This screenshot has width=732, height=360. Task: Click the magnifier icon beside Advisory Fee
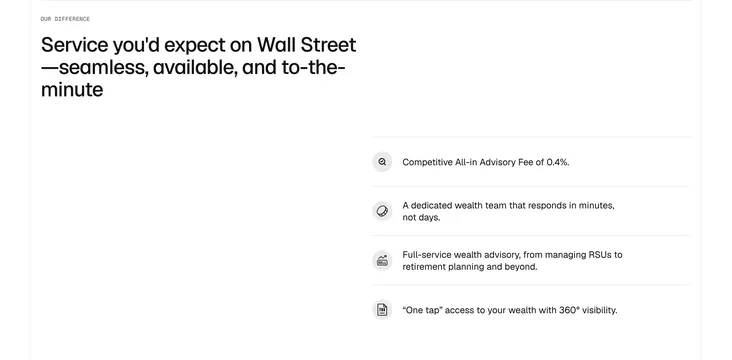point(382,162)
